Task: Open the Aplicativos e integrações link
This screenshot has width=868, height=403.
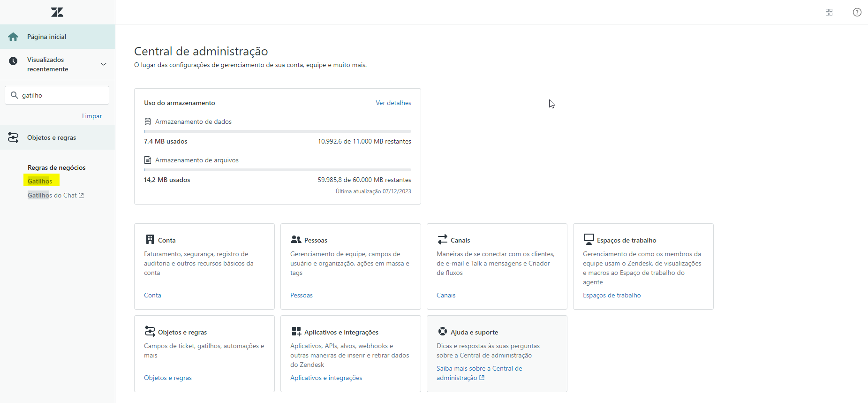Action: 326,378
